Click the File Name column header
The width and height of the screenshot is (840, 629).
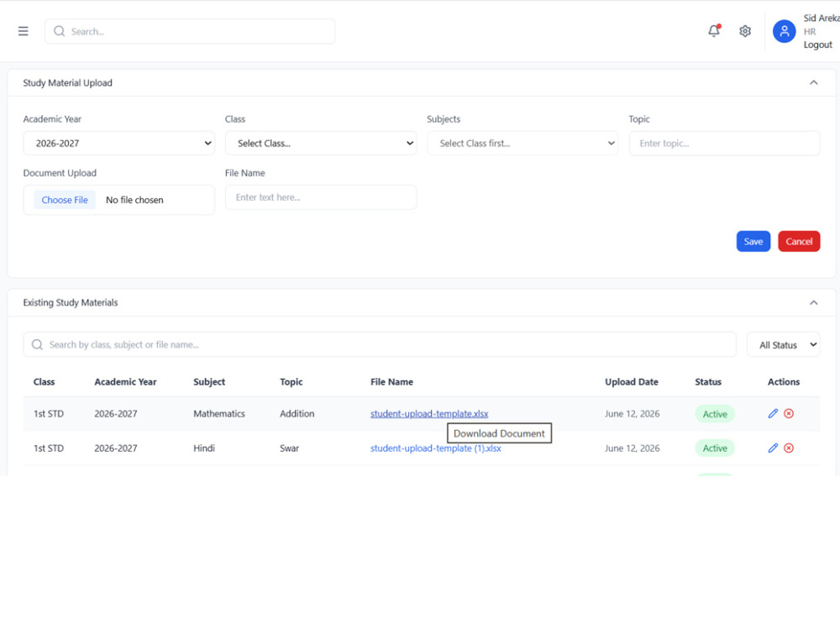point(391,381)
